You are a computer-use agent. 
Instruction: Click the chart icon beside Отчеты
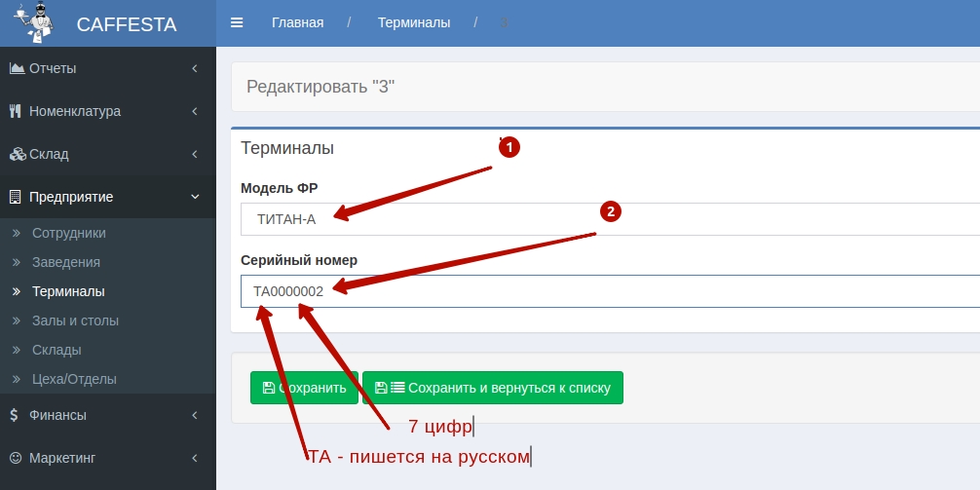tap(17, 68)
